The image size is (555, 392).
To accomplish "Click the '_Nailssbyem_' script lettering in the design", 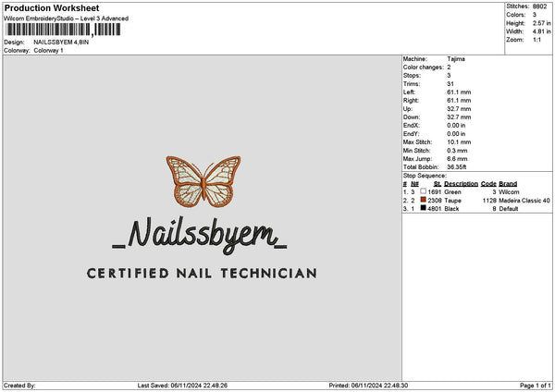I will [200, 235].
